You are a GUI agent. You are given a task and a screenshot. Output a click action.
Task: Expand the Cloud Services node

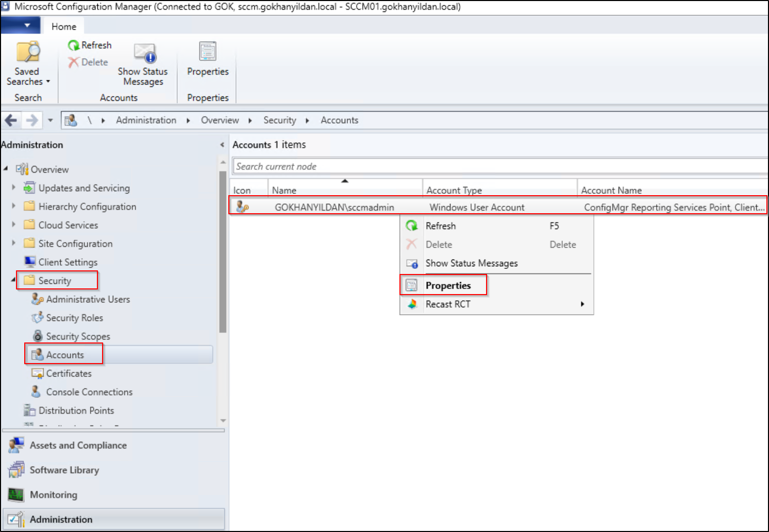coord(14,225)
